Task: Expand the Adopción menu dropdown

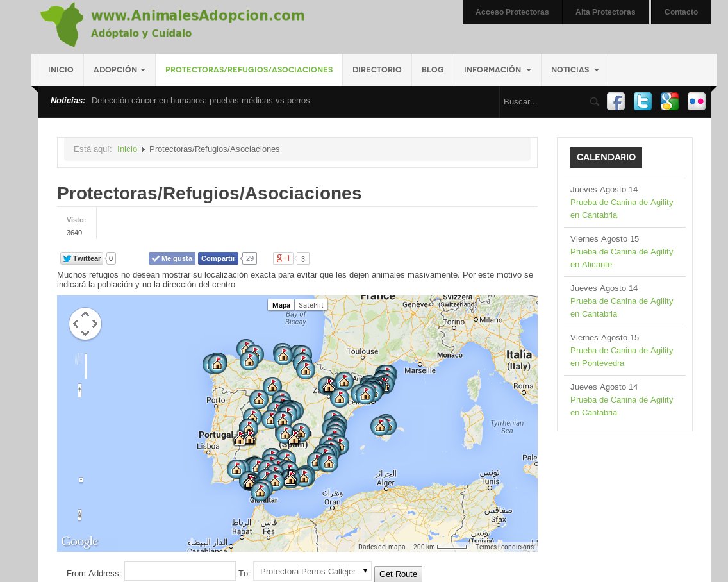Action: (119, 70)
